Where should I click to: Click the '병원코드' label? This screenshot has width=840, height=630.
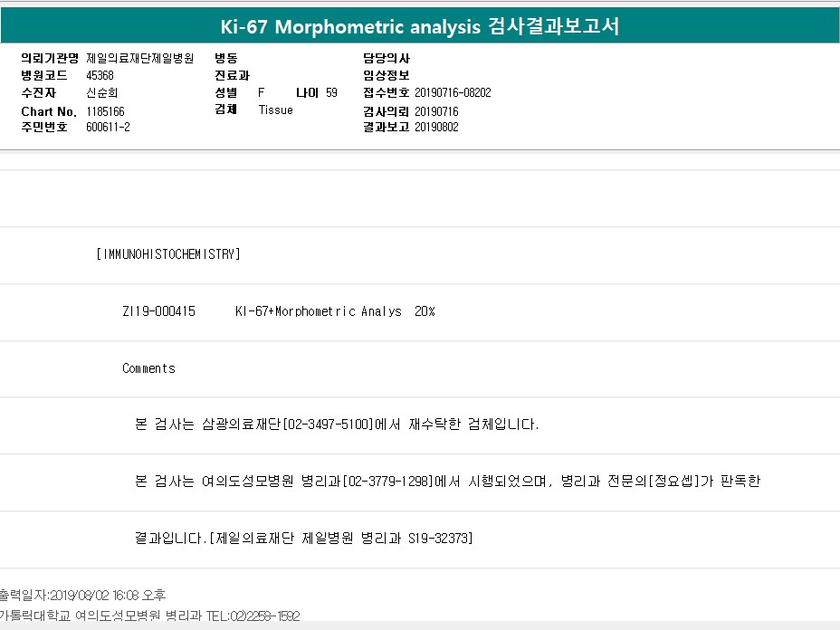(x=44, y=75)
